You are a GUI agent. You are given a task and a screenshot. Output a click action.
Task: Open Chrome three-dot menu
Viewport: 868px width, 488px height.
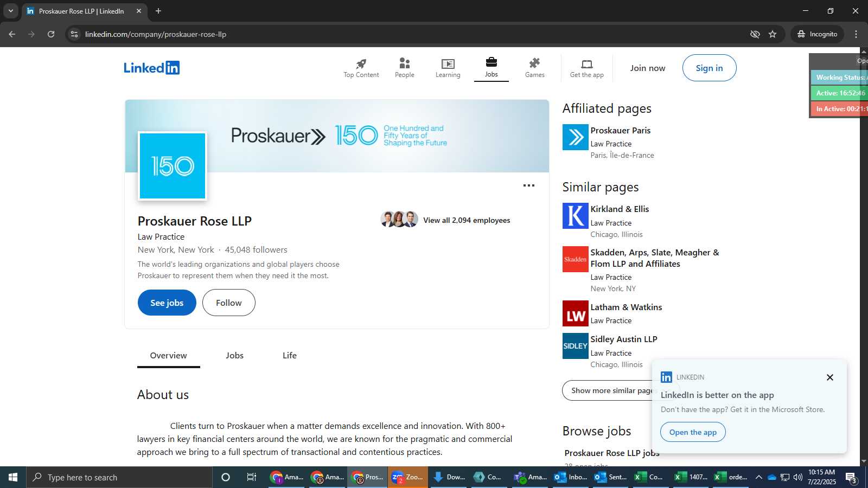[x=856, y=34]
